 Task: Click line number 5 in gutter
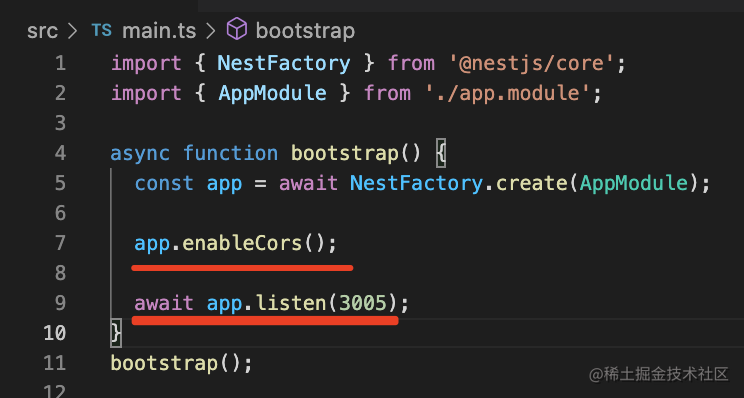[60, 183]
